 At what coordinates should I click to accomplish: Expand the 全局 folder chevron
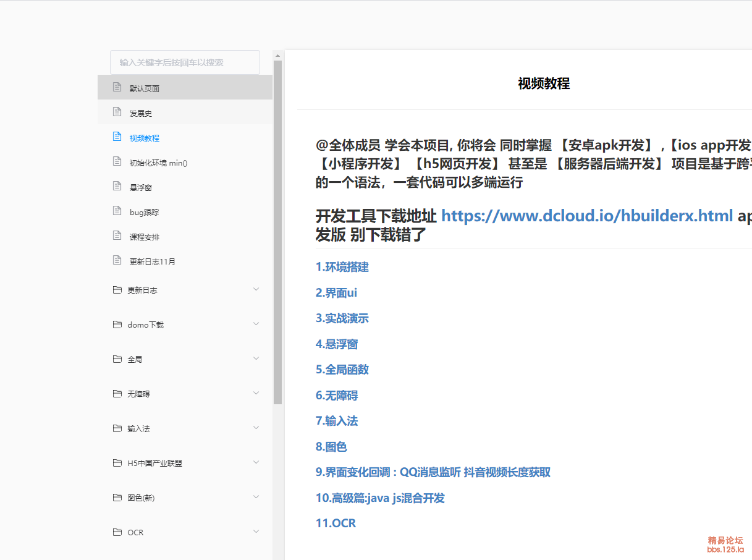click(256, 358)
